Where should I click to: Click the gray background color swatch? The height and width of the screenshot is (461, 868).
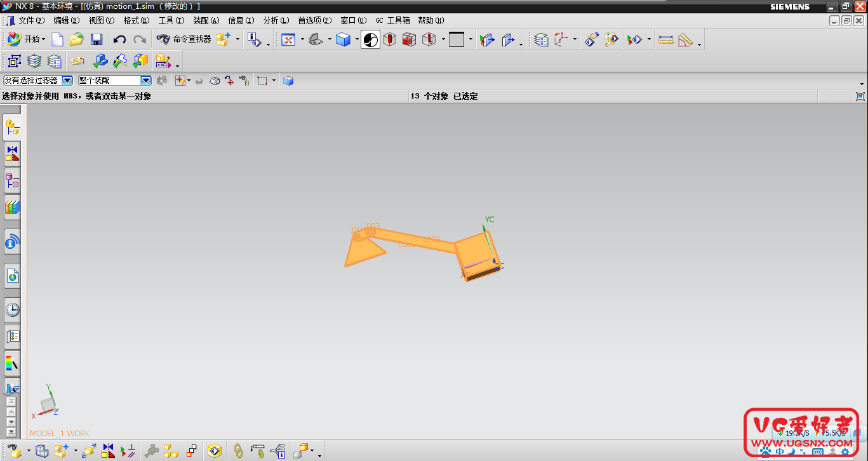point(457,40)
